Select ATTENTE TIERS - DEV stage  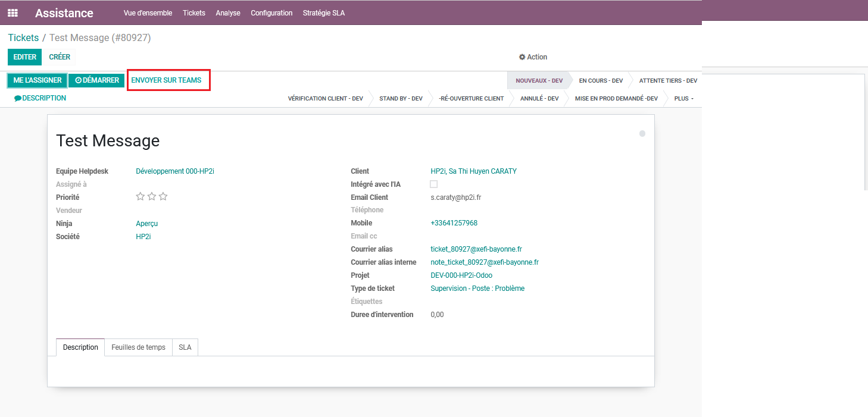pos(668,80)
